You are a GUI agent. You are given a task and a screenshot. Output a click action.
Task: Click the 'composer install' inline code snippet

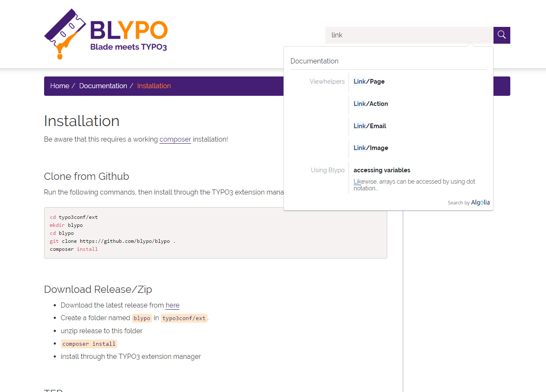click(89, 344)
